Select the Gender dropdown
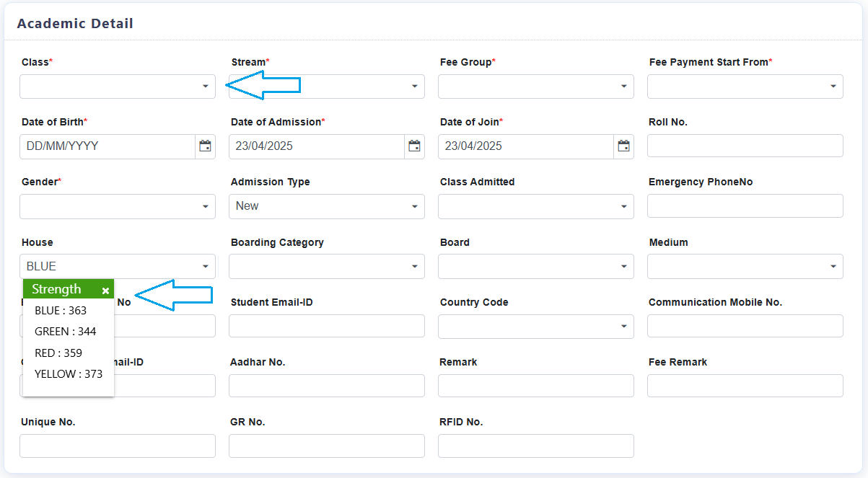Viewport: 868px width, 478px height. [x=118, y=207]
